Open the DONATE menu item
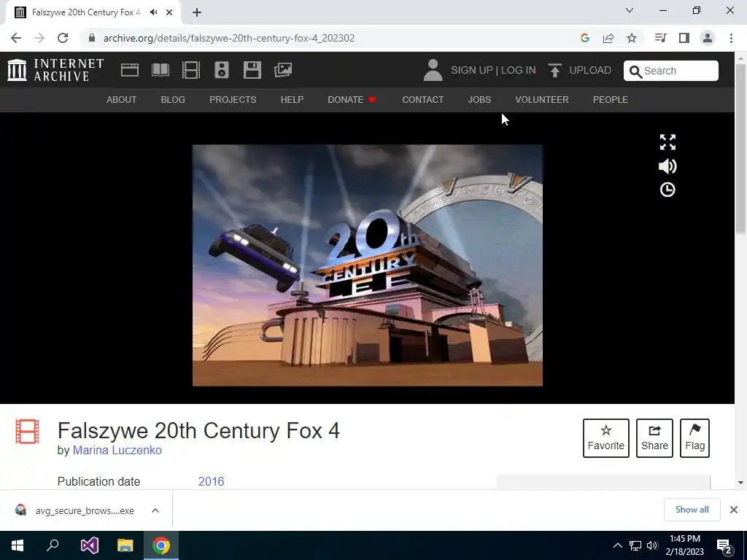This screenshot has height=560, width=747. tap(352, 99)
